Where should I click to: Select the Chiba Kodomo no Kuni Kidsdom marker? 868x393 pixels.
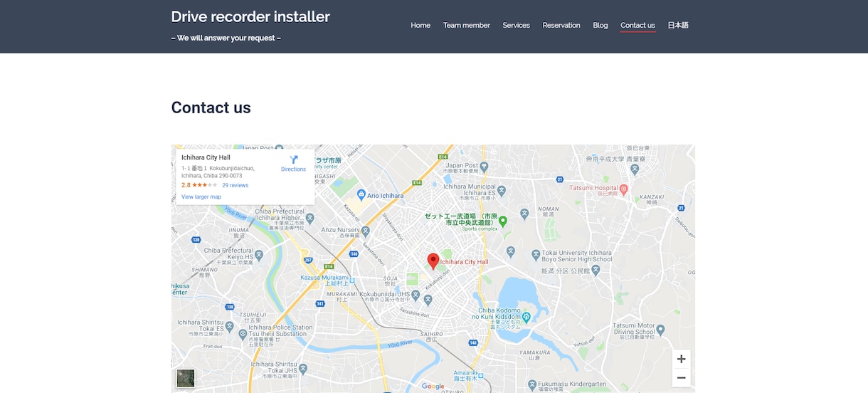click(x=526, y=317)
